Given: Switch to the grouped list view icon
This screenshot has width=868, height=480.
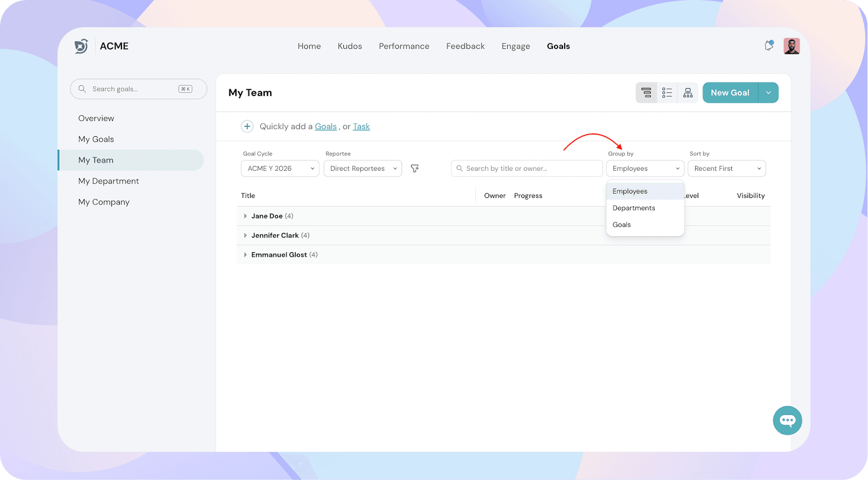Looking at the screenshot, I should pos(646,93).
